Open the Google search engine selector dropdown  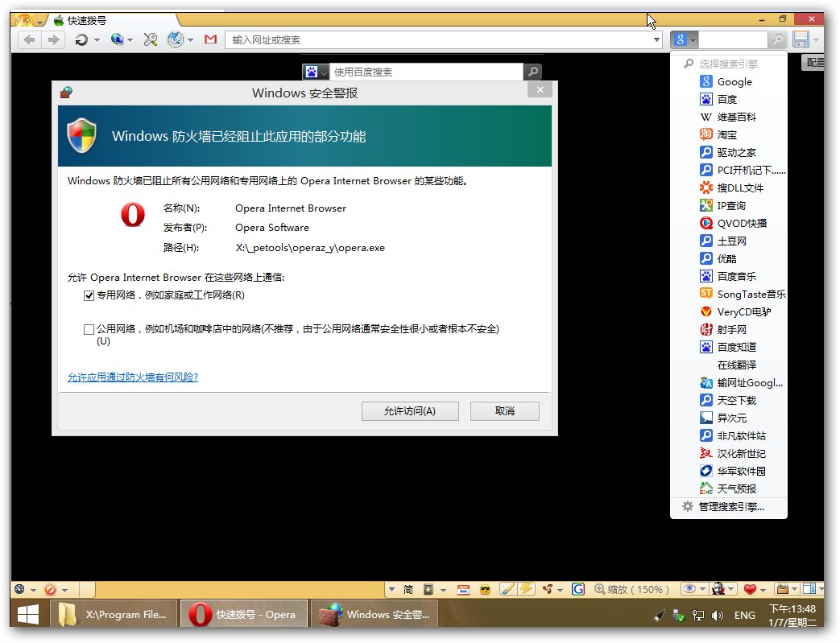point(684,39)
